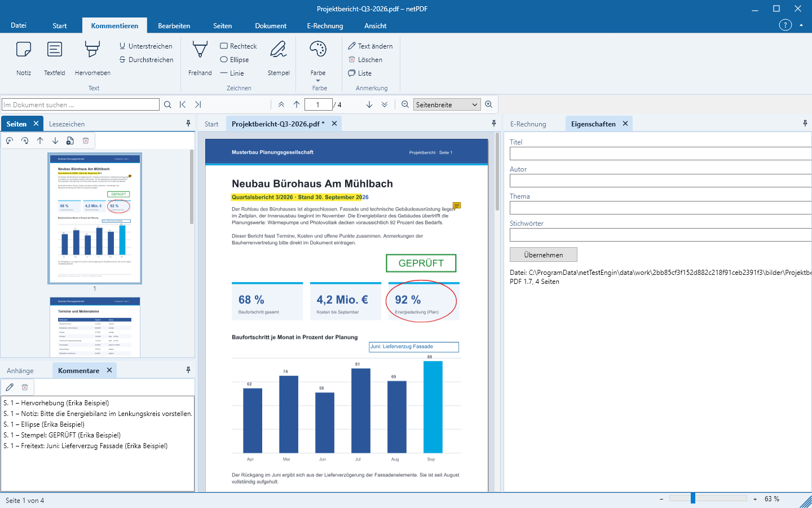Zoom out with the minus magnifier
Viewport: 812px width, 508px height.
point(405,104)
